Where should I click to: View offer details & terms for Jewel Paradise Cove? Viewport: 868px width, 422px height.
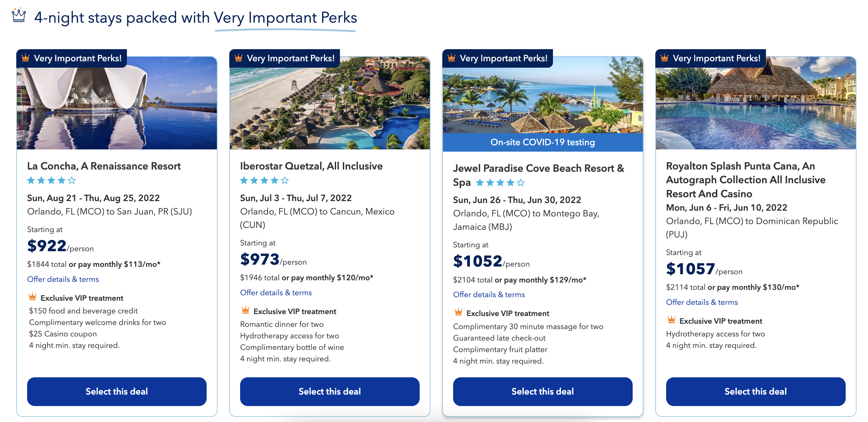(489, 295)
